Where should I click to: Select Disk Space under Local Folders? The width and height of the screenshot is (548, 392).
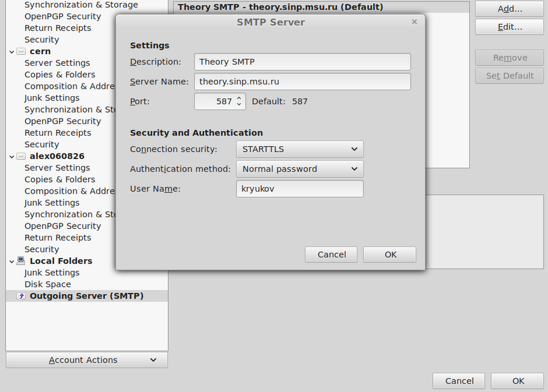pyautogui.click(x=47, y=284)
